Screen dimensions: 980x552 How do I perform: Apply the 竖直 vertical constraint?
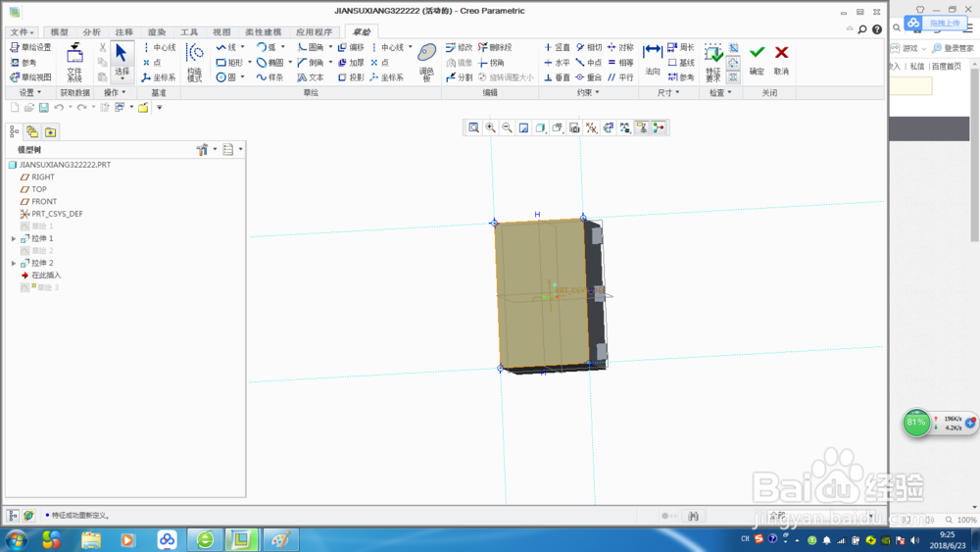coord(557,47)
